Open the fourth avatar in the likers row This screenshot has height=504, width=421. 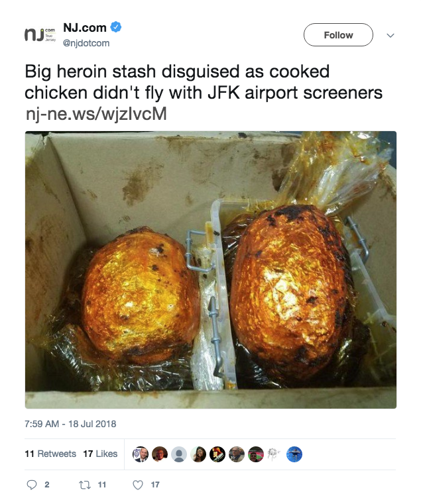point(198,454)
